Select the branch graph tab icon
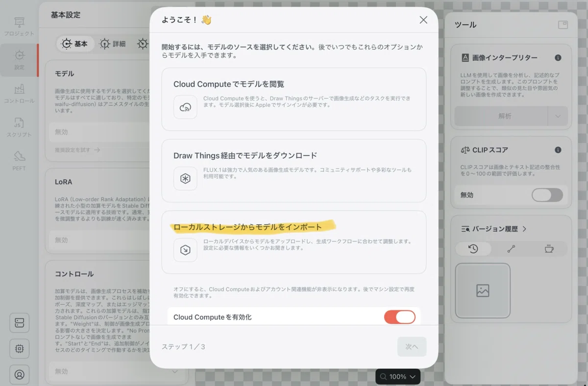The image size is (588, 386). tap(511, 249)
